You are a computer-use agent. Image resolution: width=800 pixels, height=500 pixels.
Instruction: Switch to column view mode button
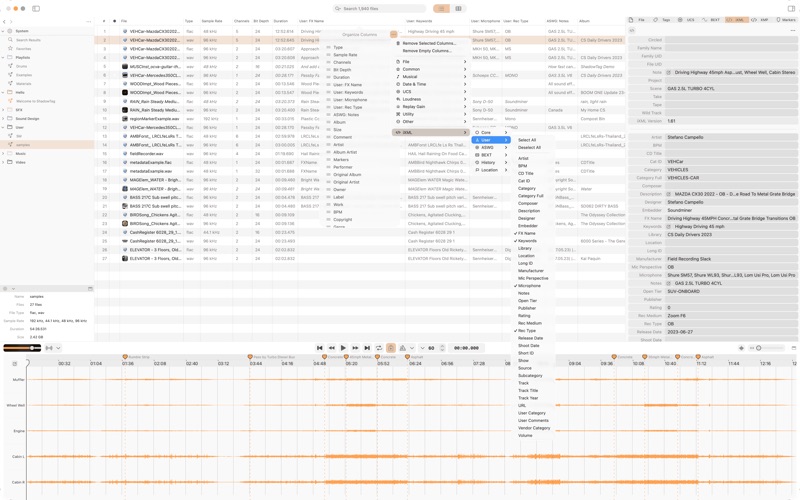pos(458,9)
